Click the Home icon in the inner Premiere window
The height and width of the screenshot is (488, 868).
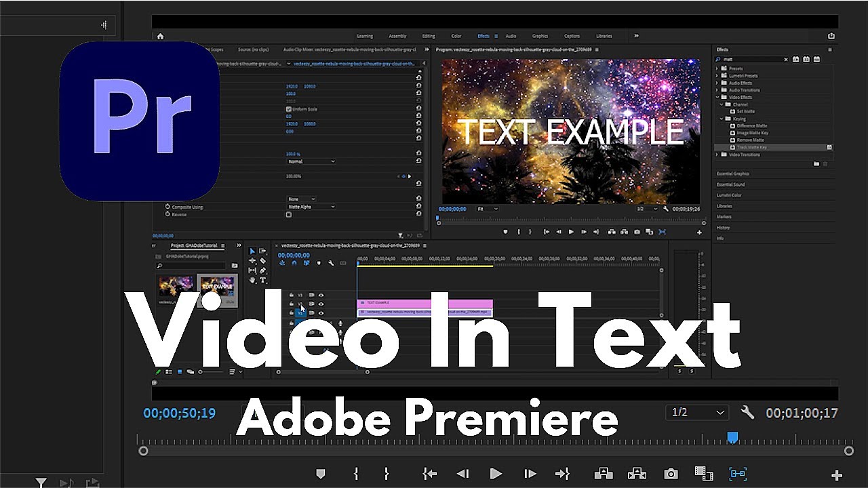(x=160, y=36)
